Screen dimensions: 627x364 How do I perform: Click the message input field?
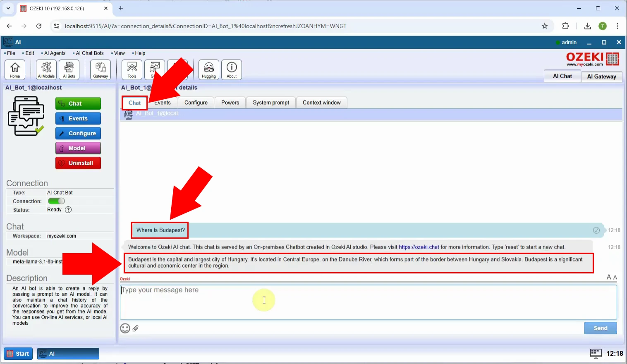tap(369, 302)
